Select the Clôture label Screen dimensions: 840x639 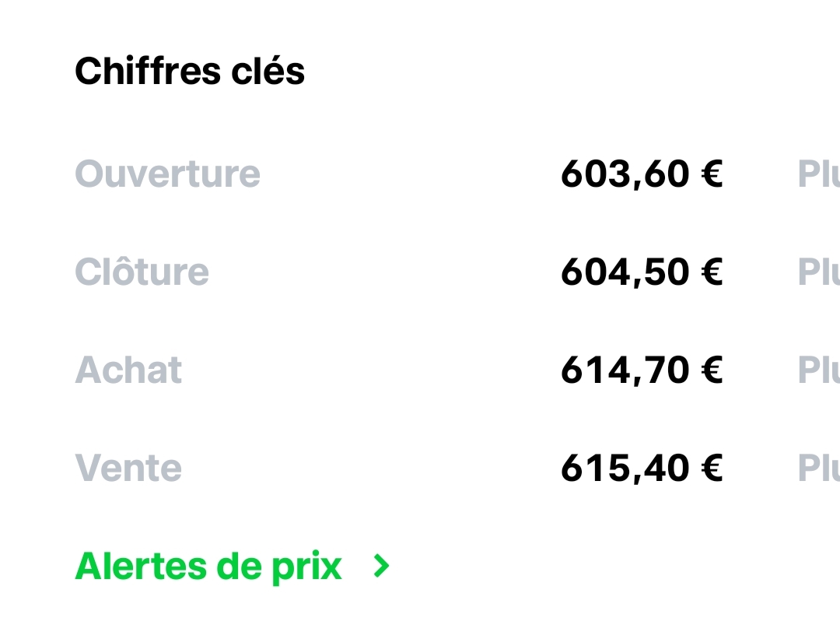[142, 272]
